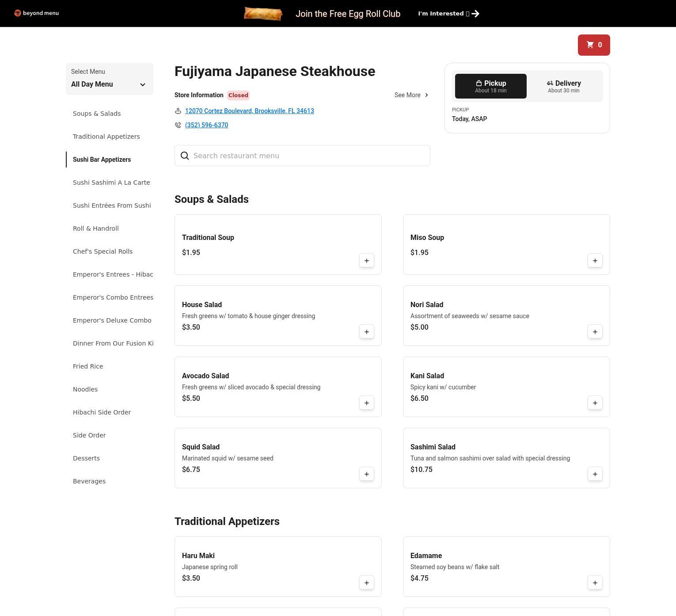Open the Traditional Soup item name
Viewport: 676px width, 616px height.
[x=208, y=238]
